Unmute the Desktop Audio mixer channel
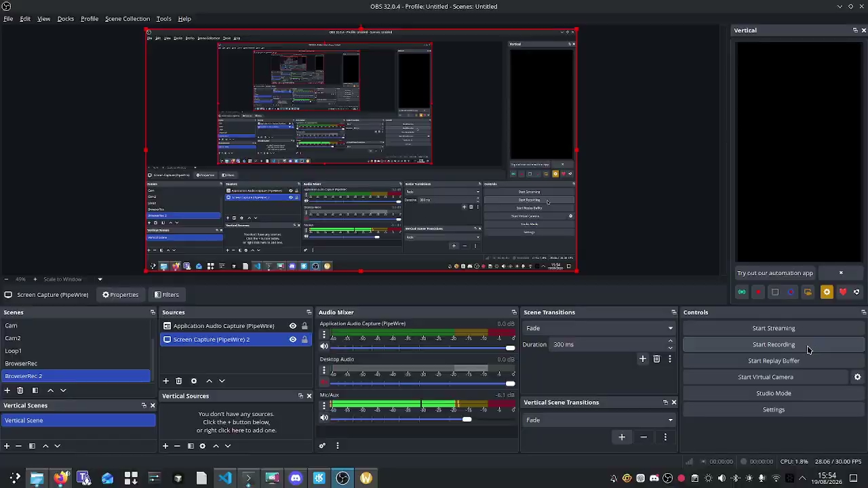Screen dimensions: 868x488 [x=324, y=382]
